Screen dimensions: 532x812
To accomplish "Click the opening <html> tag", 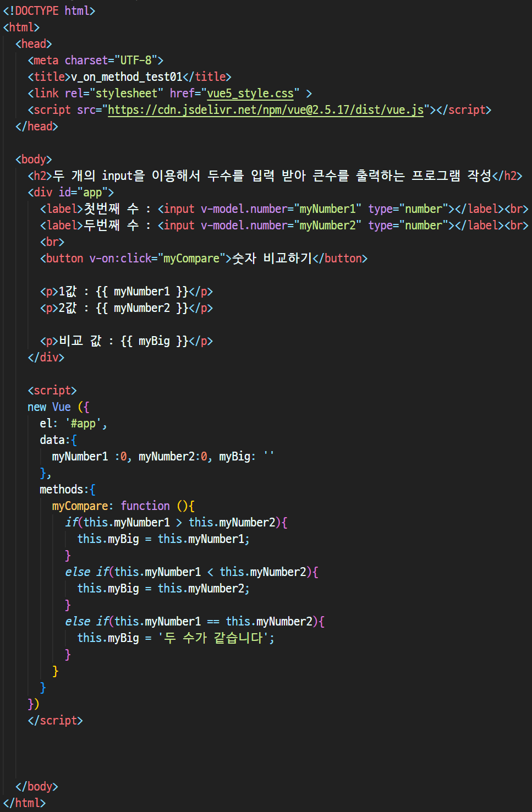I will tap(21, 28).
